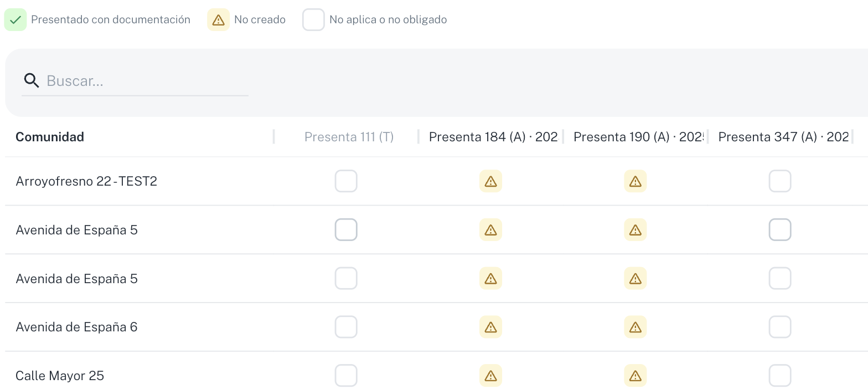Image resolution: width=868 pixels, height=389 pixels.
Task: Click the Comunidad column header
Action: (x=50, y=137)
